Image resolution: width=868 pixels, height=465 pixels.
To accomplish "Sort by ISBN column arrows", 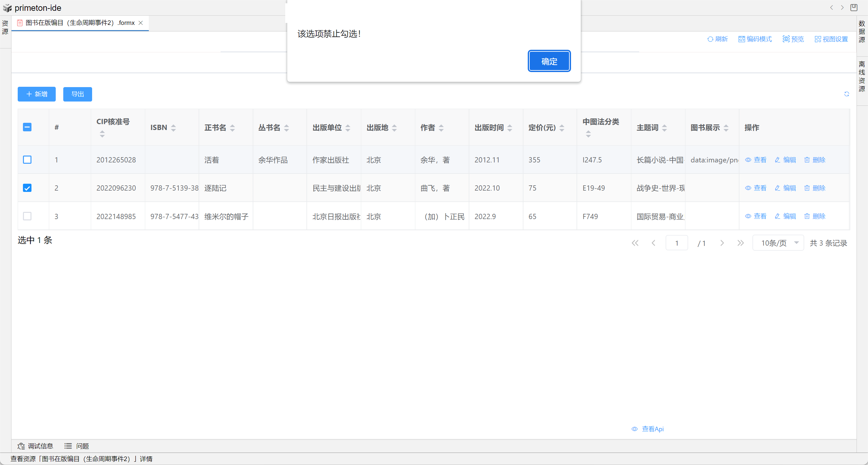I will click(x=173, y=128).
